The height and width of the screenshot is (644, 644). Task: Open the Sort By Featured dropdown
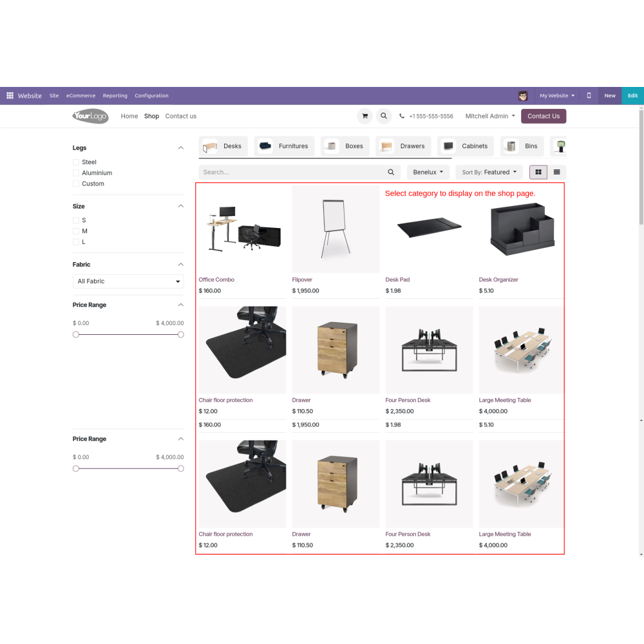489,172
